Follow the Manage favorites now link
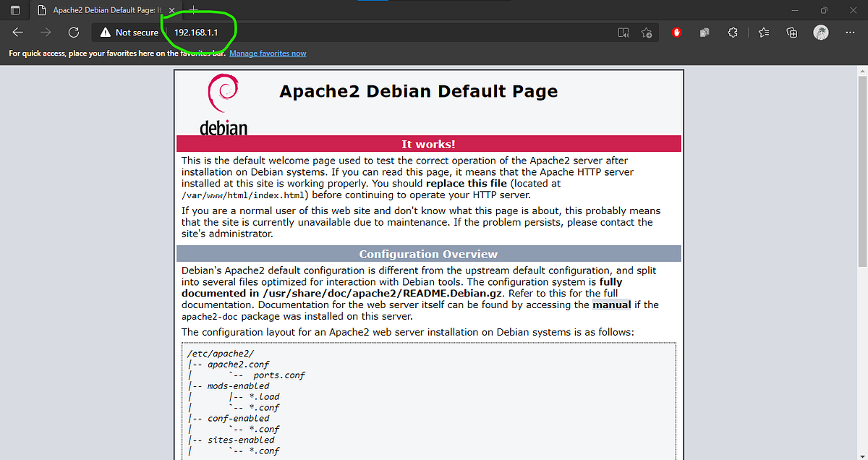This screenshot has width=868, height=460. tap(268, 53)
